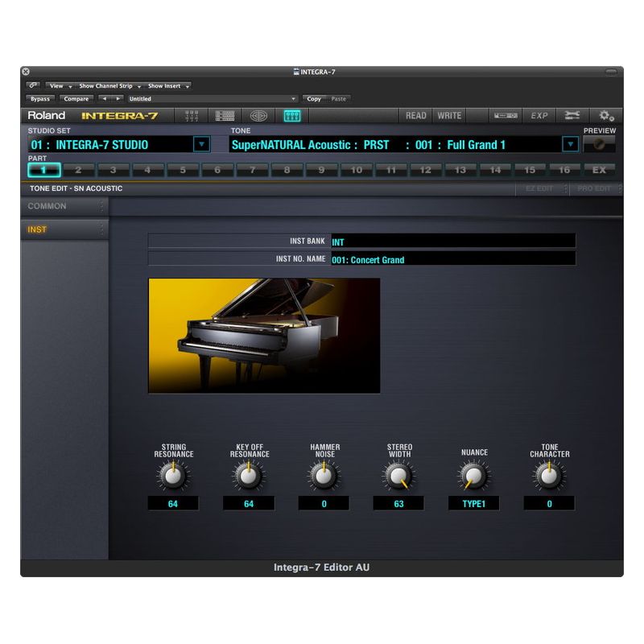Go to next preset arrow
This screenshot has width=644, height=644.
[118, 98]
